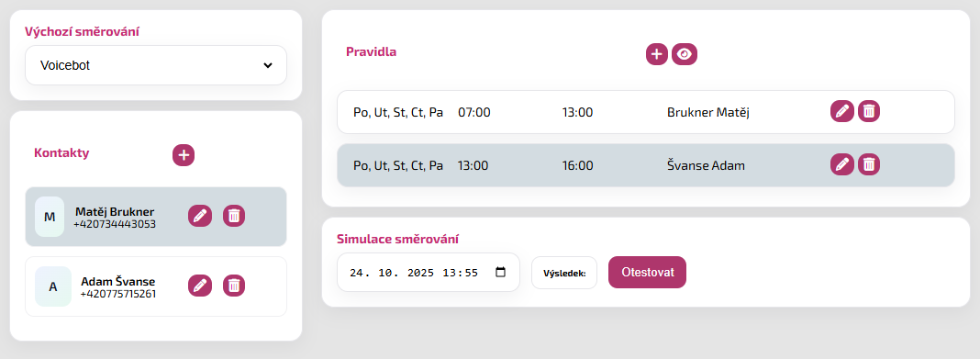The width and height of the screenshot is (980, 359).
Task: Toggle rules visibility eye icon
Action: [x=685, y=54]
